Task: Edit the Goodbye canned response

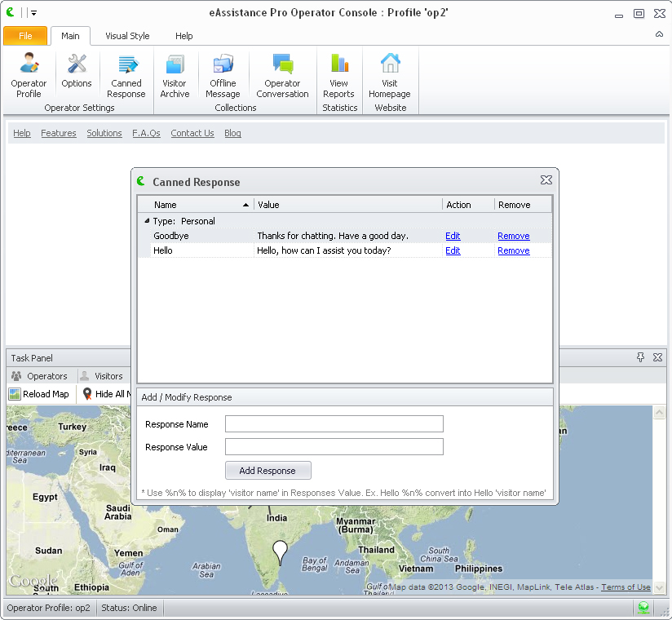Action: [453, 236]
